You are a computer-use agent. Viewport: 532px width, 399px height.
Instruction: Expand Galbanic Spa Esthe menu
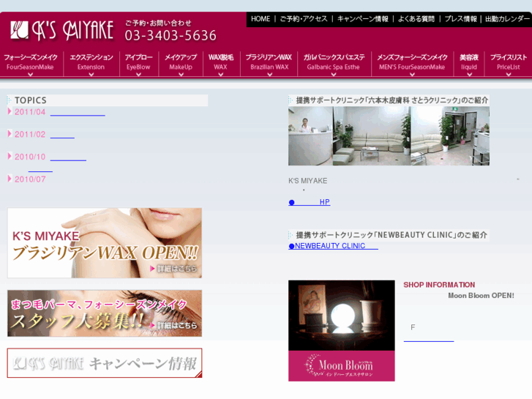click(334, 64)
